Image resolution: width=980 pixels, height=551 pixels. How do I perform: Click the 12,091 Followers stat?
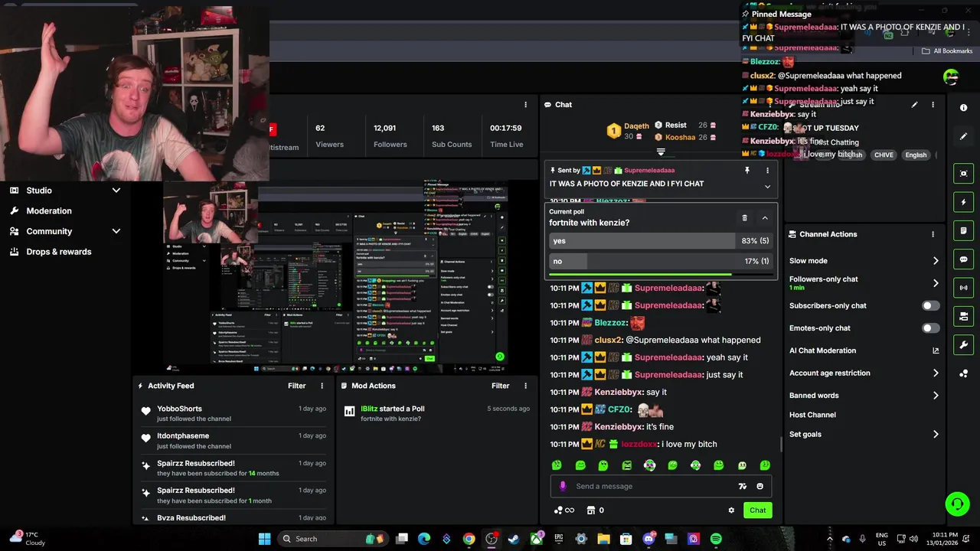pos(390,135)
